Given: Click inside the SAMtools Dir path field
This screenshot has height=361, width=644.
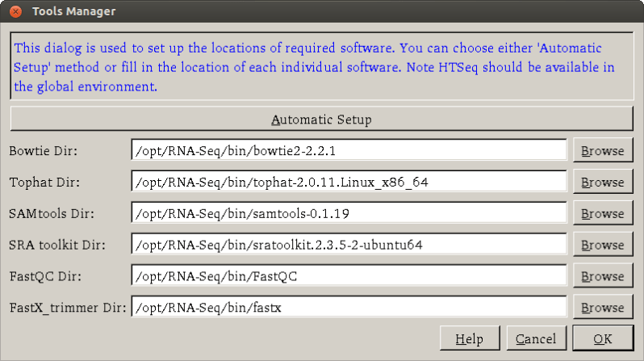Looking at the screenshot, I should pyautogui.click(x=349, y=212).
